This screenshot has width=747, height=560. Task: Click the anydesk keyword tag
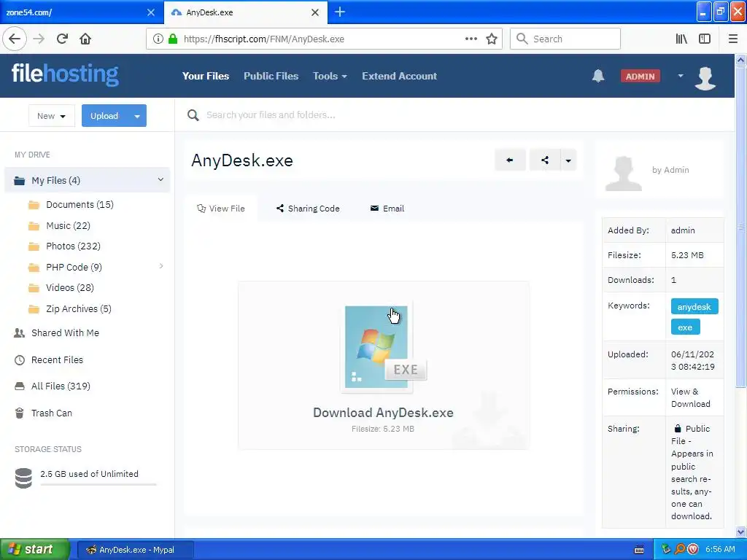pos(694,307)
